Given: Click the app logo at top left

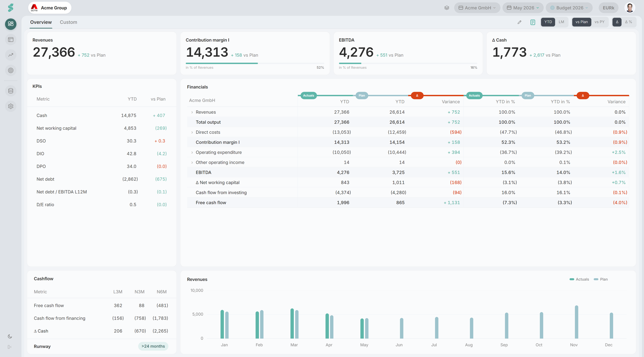Looking at the screenshot, I should point(11,7).
